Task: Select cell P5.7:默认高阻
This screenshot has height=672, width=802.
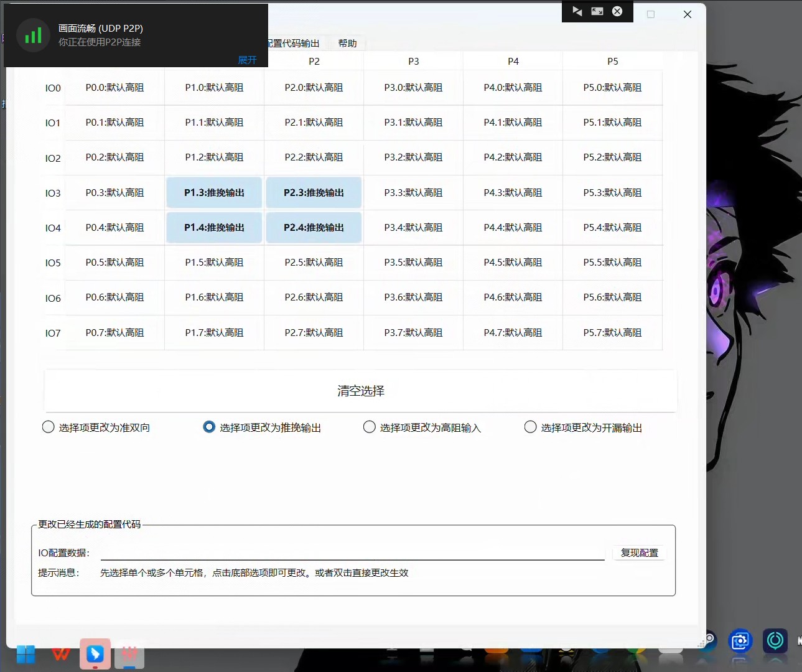Action: (x=612, y=333)
